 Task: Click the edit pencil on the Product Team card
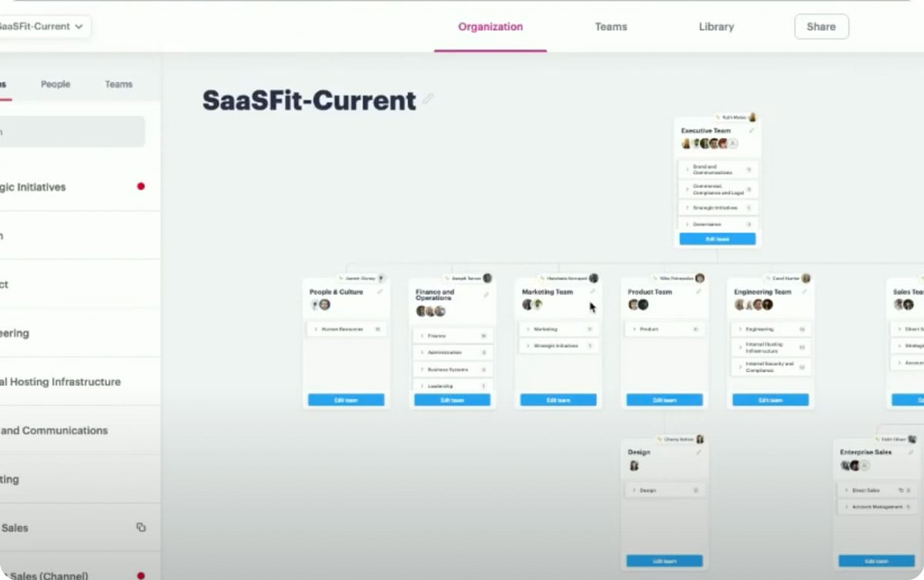(698, 291)
